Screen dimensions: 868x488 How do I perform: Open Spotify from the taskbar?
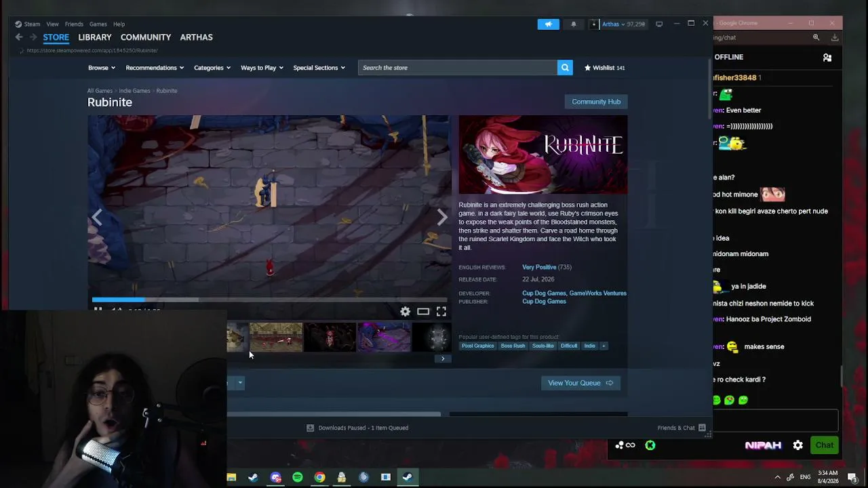[x=298, y=477]
